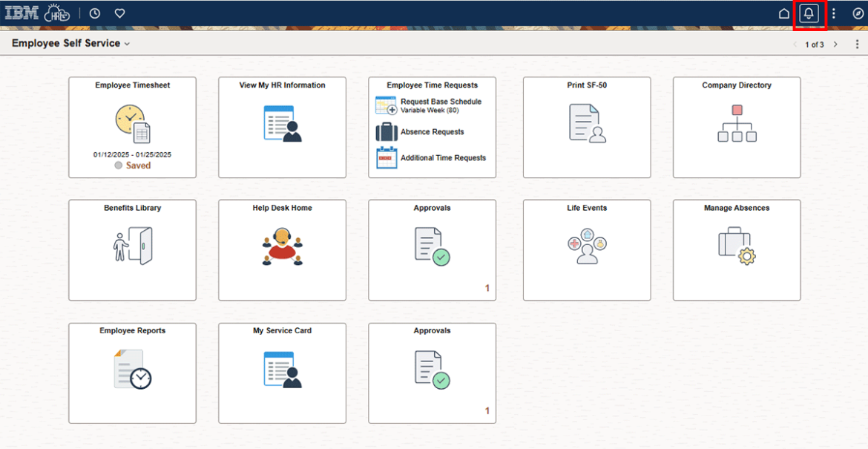Image resolution: width=868 pixels, height=449 pixels.
Task: Open the Life Events tile
Action: (x=586, y=250)
